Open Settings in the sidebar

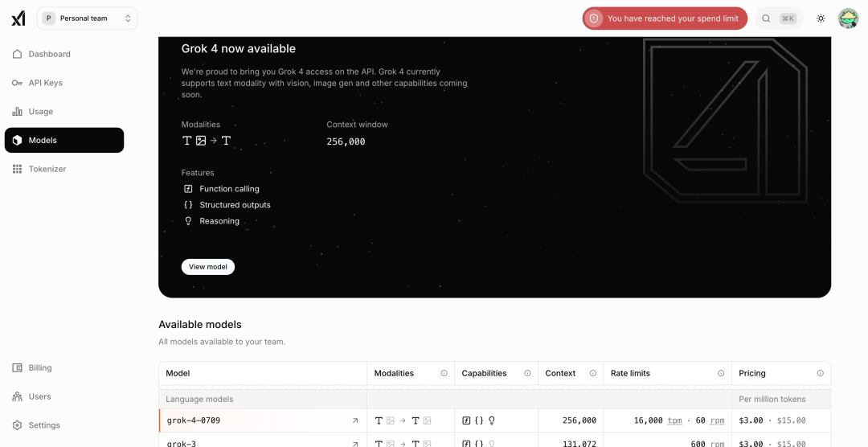[64, 425]
